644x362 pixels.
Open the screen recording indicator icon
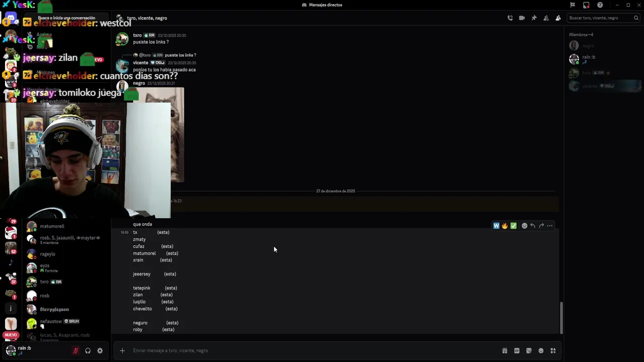(586, 5)
